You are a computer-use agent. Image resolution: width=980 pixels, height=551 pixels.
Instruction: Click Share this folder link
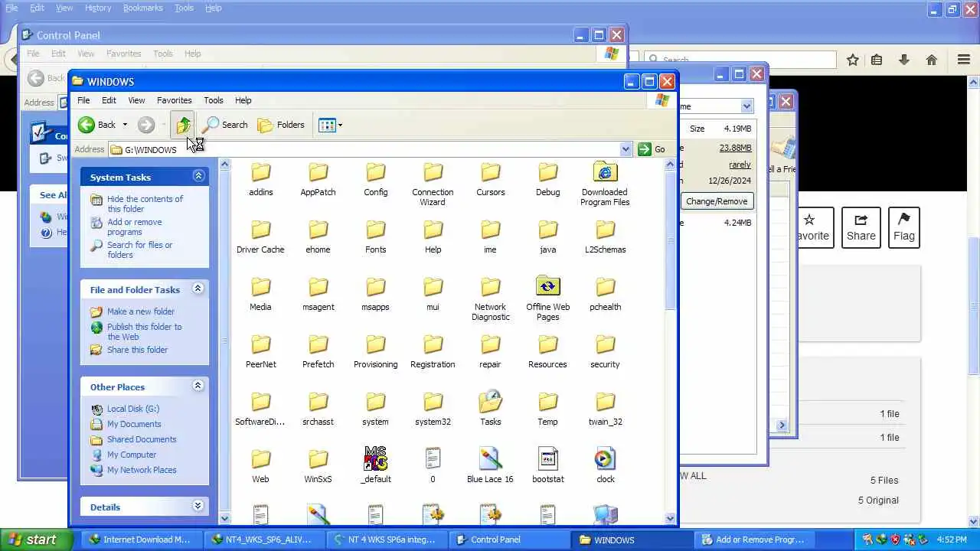point(137,350)
